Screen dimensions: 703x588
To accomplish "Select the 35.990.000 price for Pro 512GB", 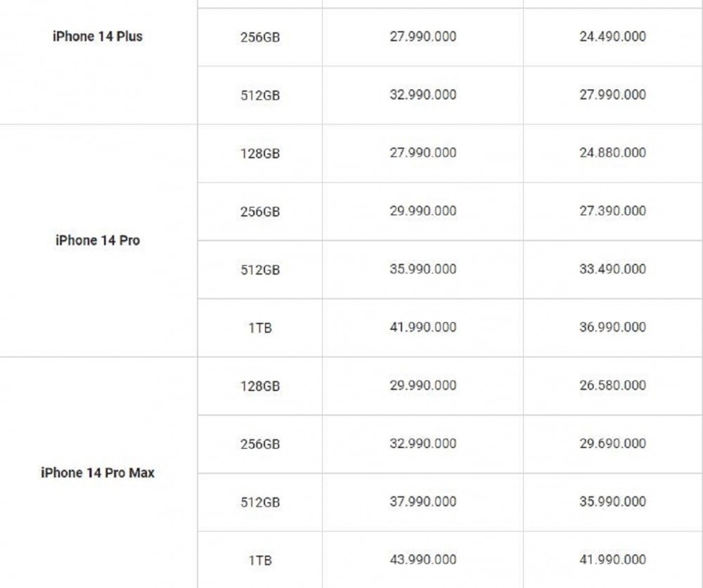I will pos(423,269).
